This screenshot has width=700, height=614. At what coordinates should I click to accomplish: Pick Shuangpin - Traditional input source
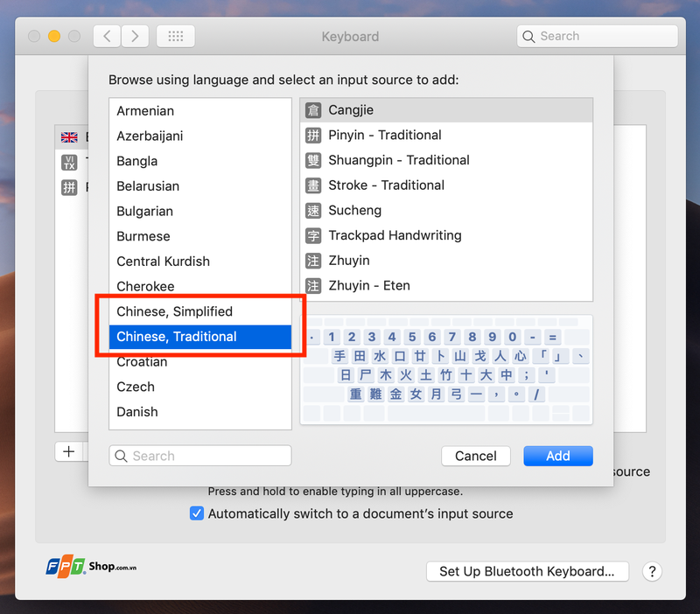(x=446, y=160)
